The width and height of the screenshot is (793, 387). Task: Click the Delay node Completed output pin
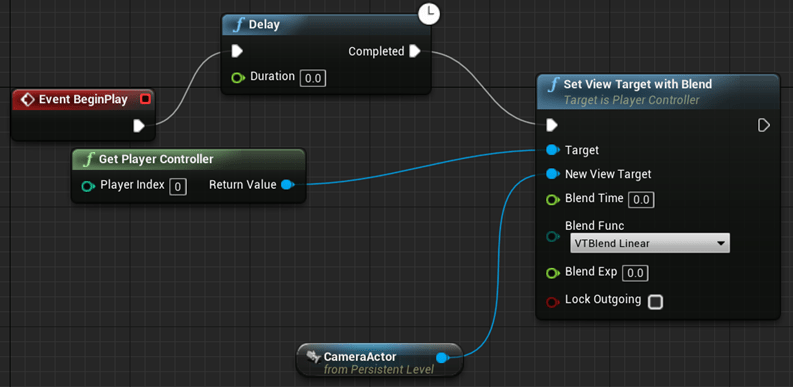coord(415,51)
